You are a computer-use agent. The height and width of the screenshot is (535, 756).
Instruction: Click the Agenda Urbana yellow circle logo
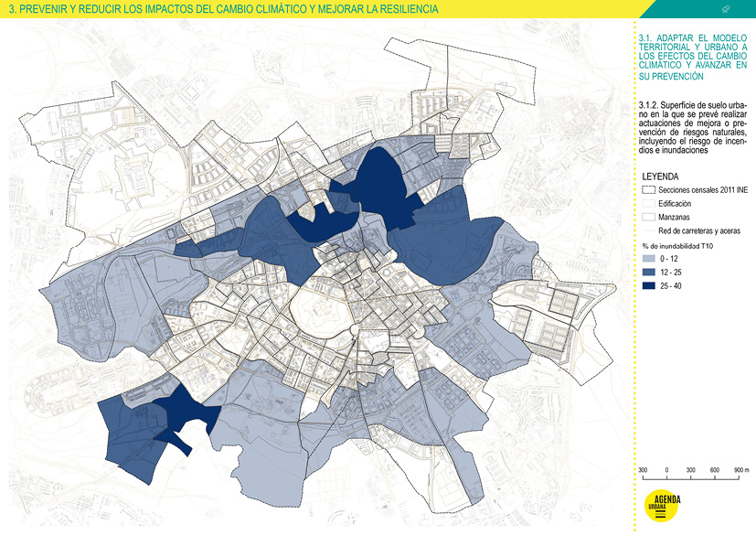click(x=661, y=508)
